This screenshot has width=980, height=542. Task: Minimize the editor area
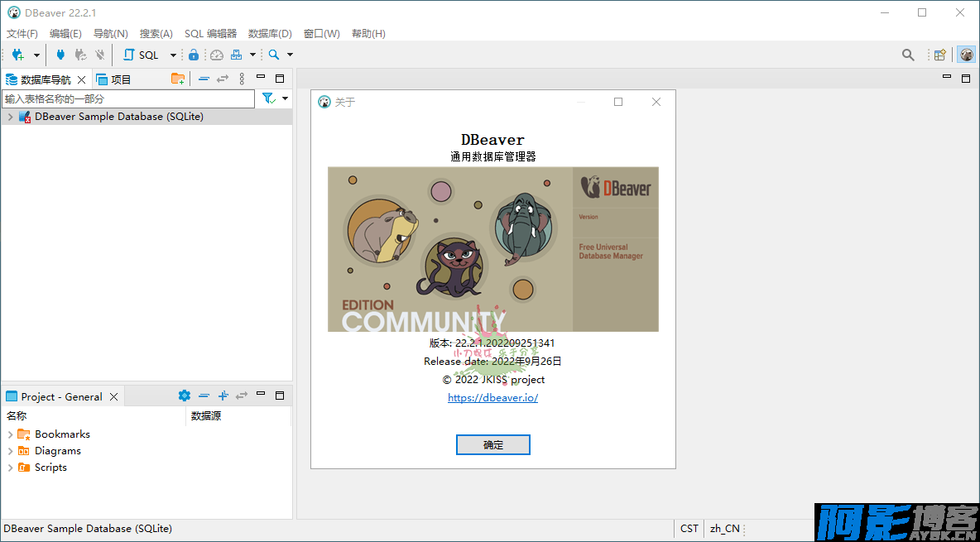947,76
